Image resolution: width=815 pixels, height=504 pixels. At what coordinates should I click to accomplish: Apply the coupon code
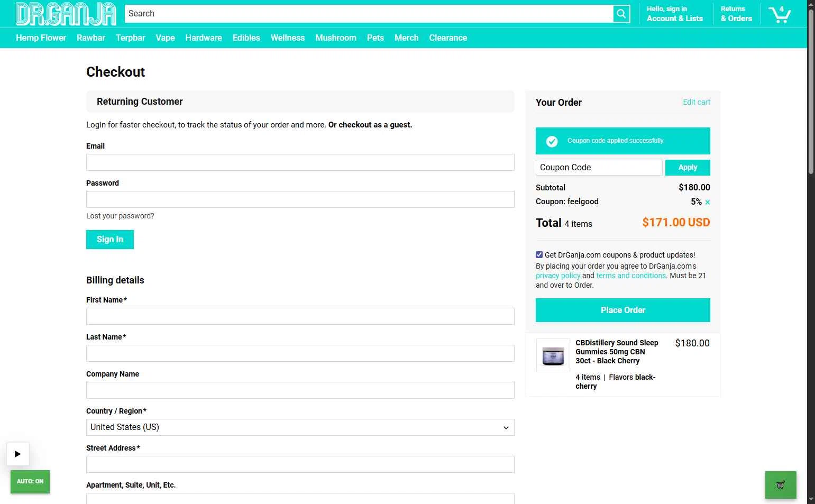click(688, 168)
